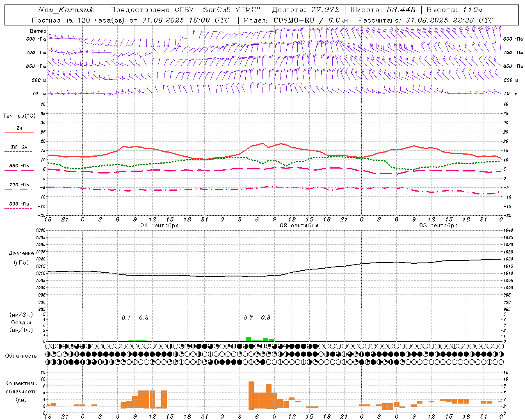
Task: Click the black pressure curve line
Action: 275,275
